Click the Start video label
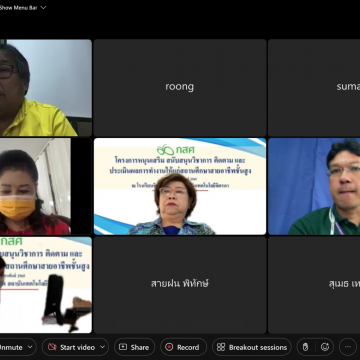 (x=77, y=347)
